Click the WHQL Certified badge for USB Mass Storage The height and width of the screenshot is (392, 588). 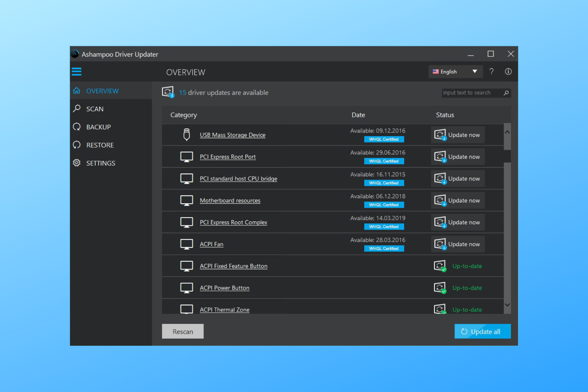pos(384,139)
